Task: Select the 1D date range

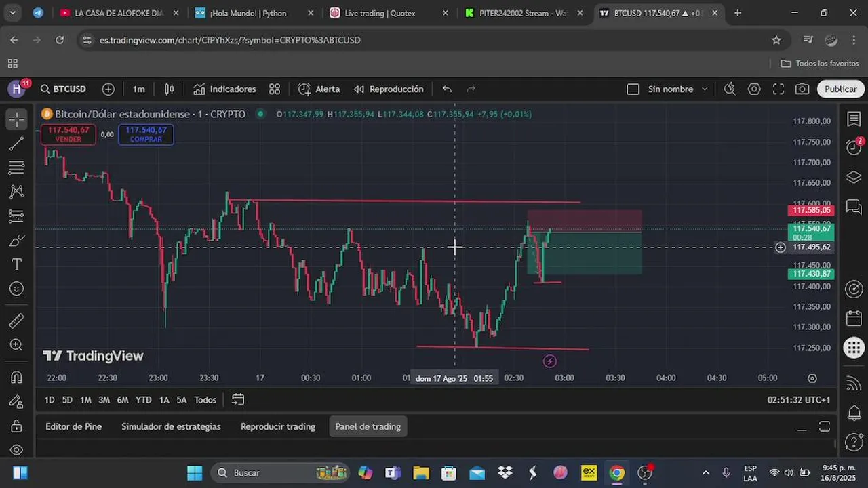Action: tap(50, 400)
